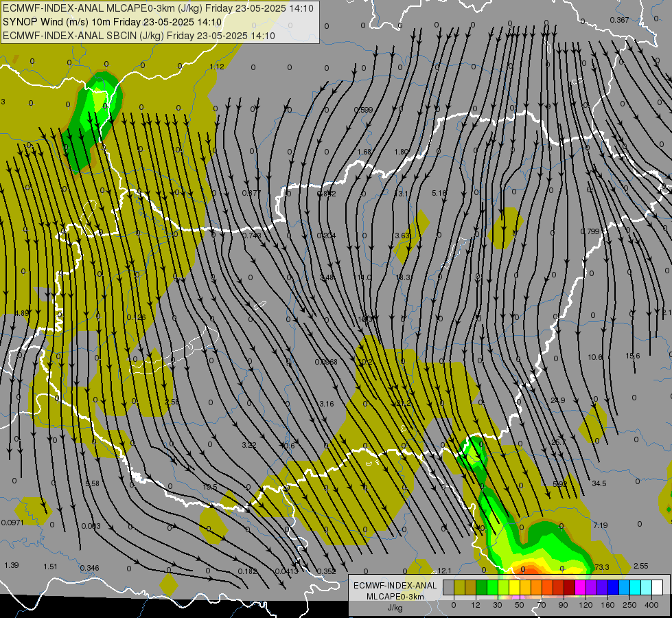Click the map value '1.80'

402,152
